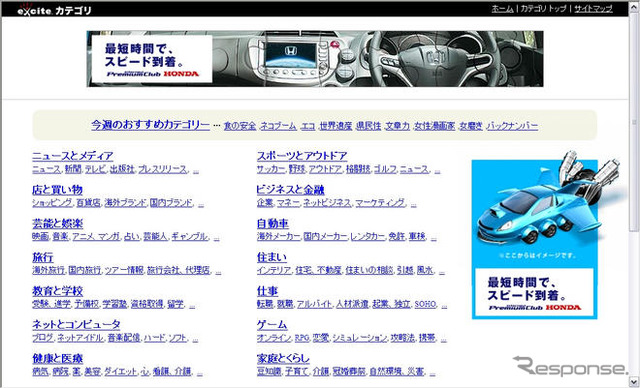Open the 旅行 category heading

(43, 257)
